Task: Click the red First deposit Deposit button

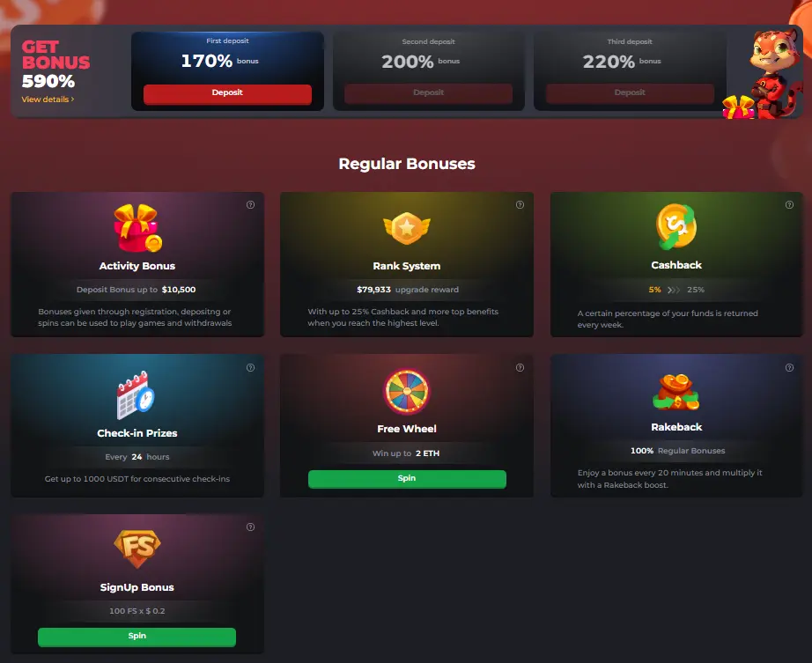Action: click(227, 94)
